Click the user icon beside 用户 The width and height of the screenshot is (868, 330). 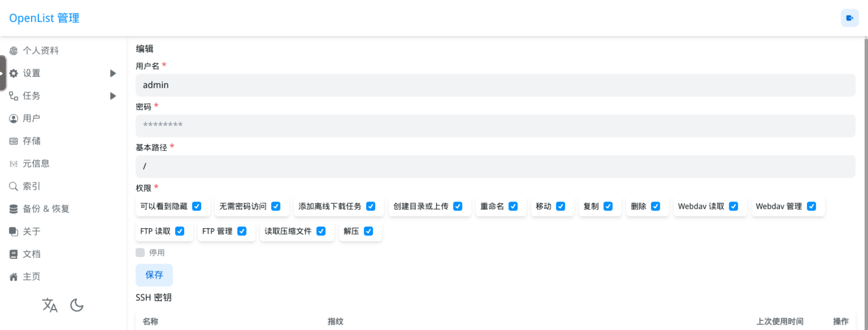(14, 118)
